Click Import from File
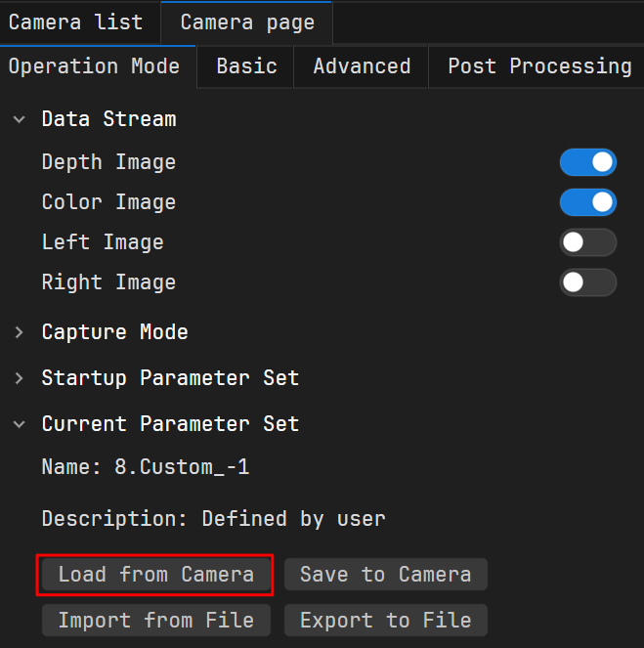 pos(155,621)
